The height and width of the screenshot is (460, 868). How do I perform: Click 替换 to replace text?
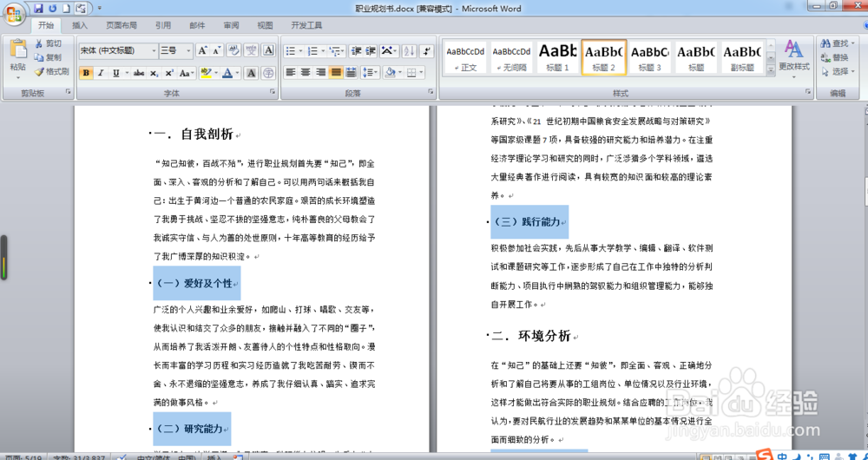(x=835, y=57)
